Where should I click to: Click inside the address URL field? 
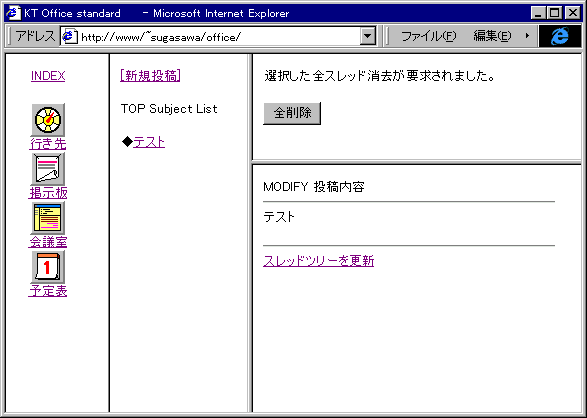(x=219, y=37)
